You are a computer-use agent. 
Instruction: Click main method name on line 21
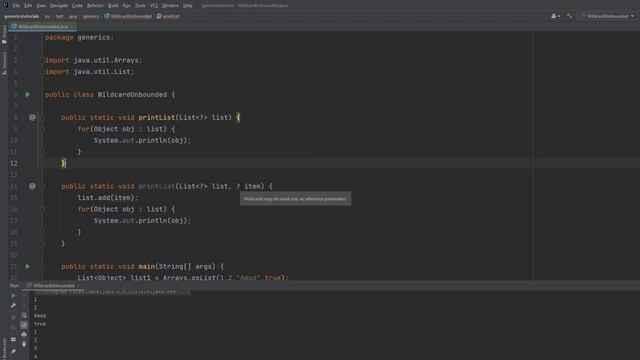[x=147, y=266]
